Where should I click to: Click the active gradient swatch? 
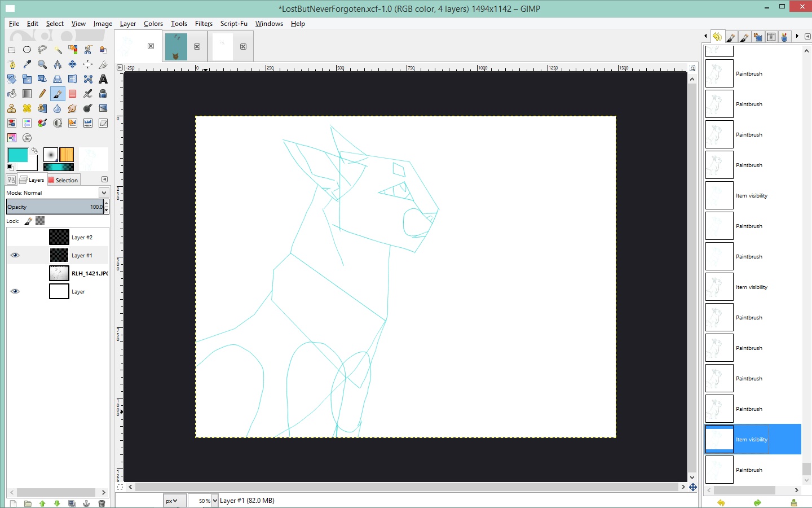(59, 167)
